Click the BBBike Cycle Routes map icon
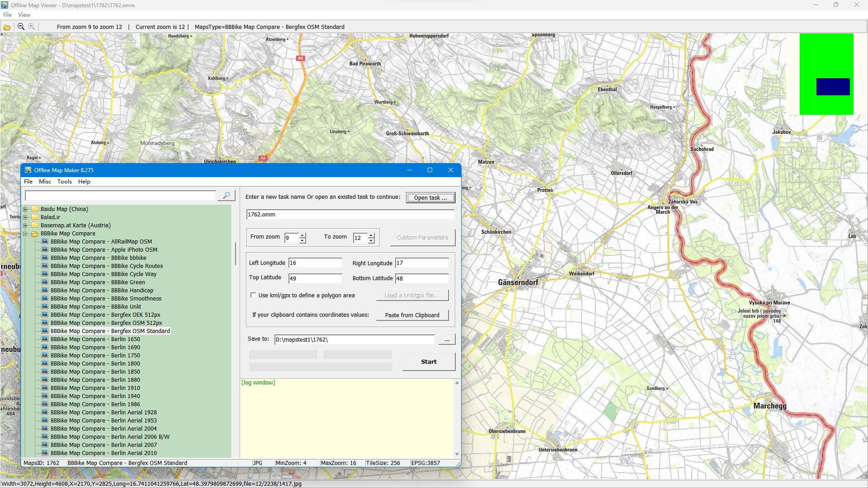The image size is (868, 488). click(45, 266)
